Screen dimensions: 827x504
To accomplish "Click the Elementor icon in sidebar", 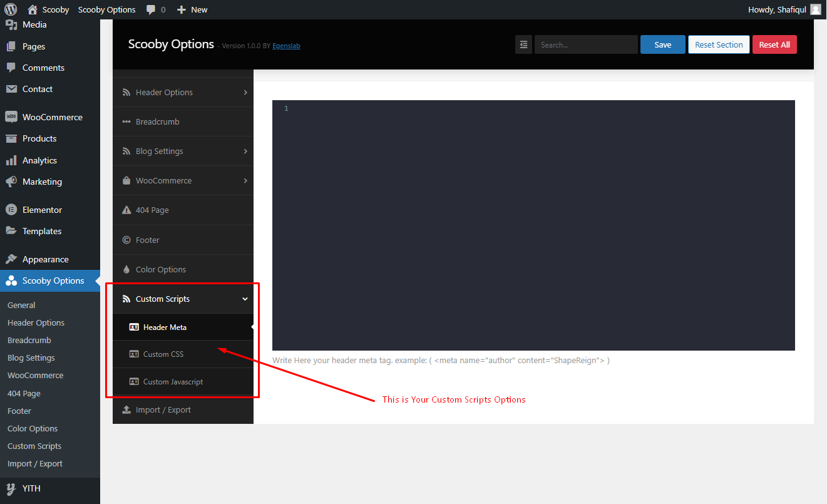I will click(11, 210).
